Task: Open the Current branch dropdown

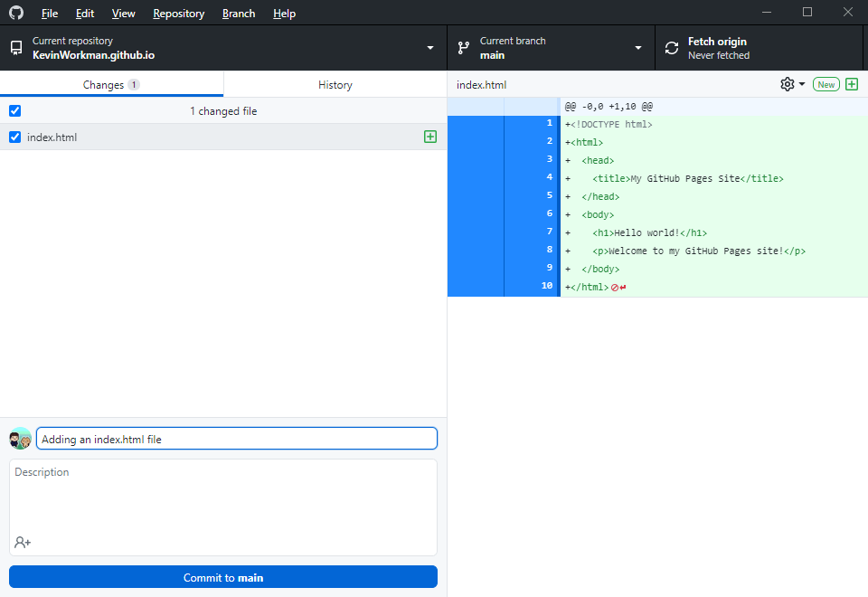Action: [637, 47]
